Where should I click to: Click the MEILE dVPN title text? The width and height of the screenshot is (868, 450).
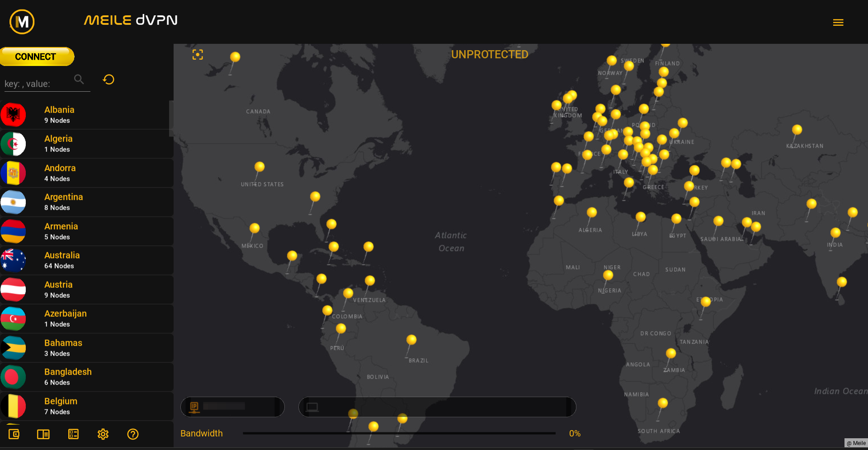[131, 20]
